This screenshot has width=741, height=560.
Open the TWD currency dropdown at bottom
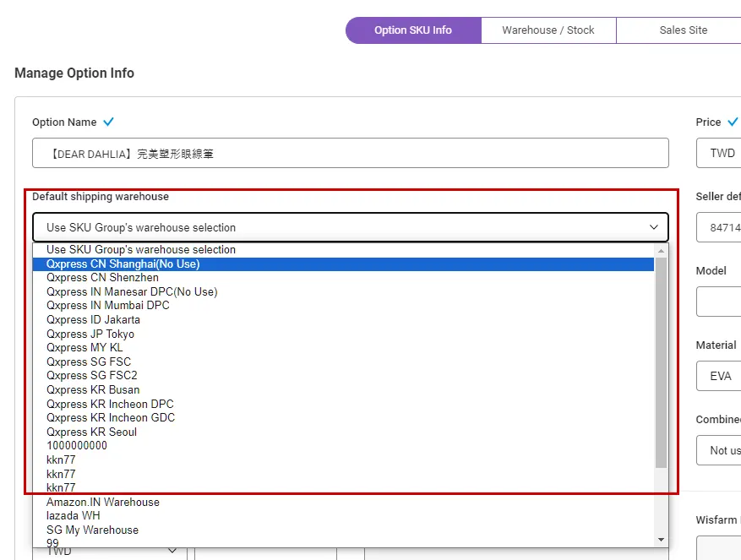click(110, 553)
